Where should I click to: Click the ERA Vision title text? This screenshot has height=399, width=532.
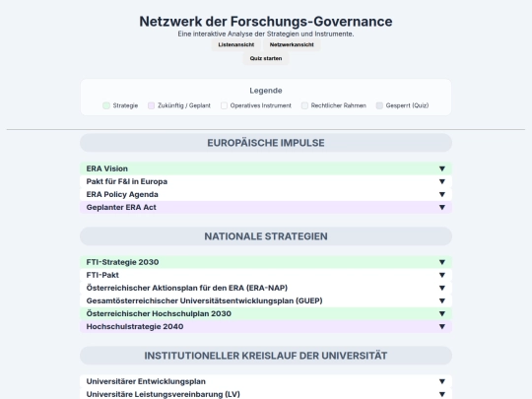click(x=106, y=168)
